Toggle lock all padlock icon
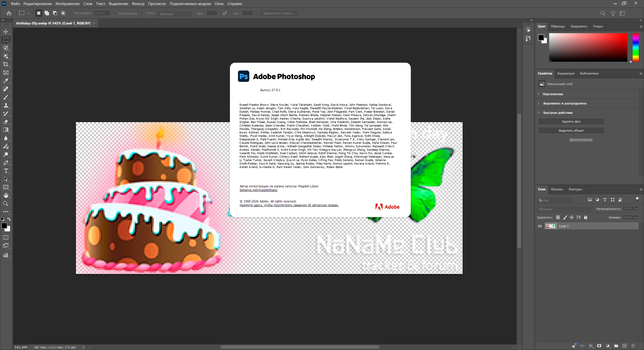This screenshot has height=350, width=644. click(x=586, y=217)
